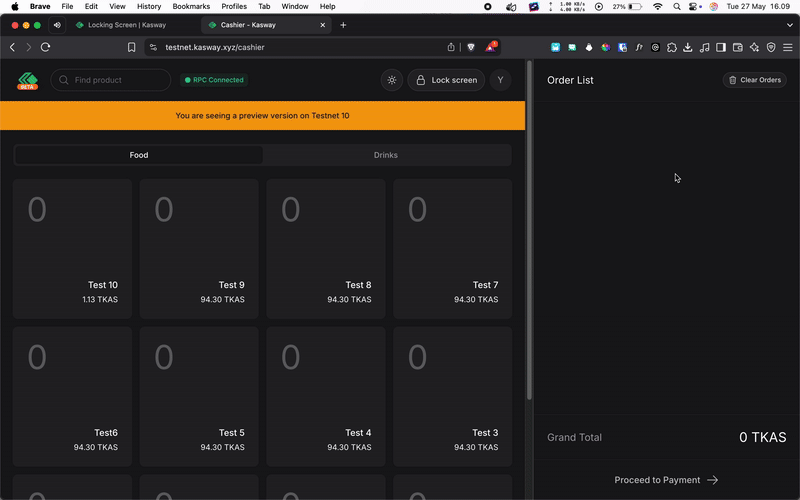Click the RPC Connected status badge
The width and height of the screenshot is (800, 500).
pyautogui.click(x=214, y=80)
